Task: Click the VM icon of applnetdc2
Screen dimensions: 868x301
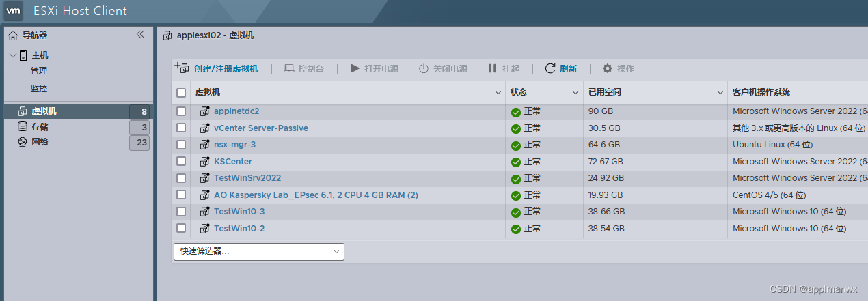Action: pyautogui.click(x=204, y=111)
